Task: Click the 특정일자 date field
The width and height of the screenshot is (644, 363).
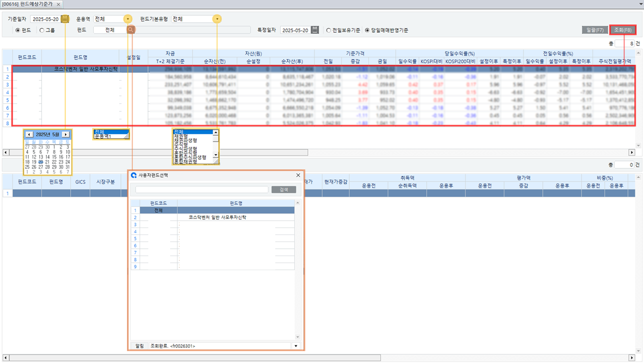Action: point(295,30)
